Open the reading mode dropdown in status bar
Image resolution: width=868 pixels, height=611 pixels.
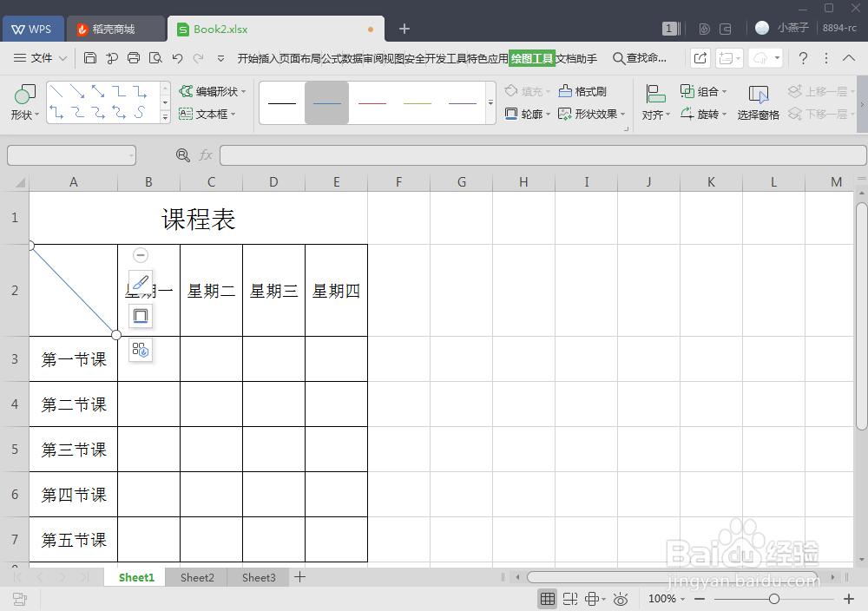[x=603, y=600]
